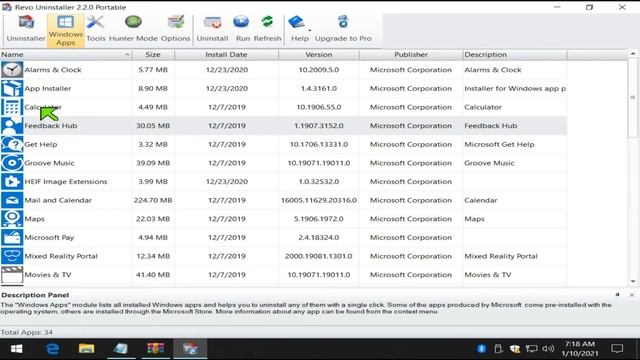Sort by the Publisher column header

pos(411,55)
